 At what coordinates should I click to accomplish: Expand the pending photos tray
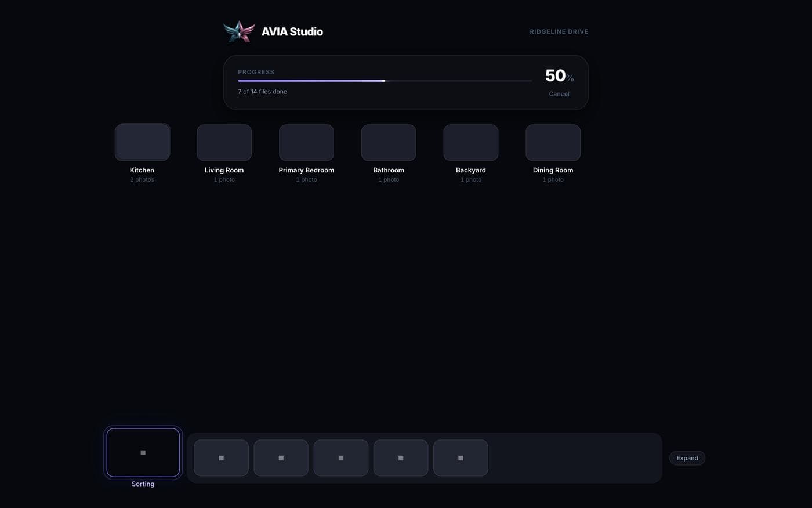(687, 458)
